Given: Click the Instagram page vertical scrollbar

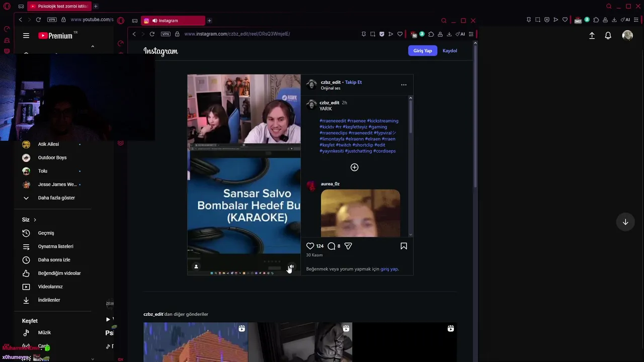Looking at the screenshot, I should tap(475, 116).
